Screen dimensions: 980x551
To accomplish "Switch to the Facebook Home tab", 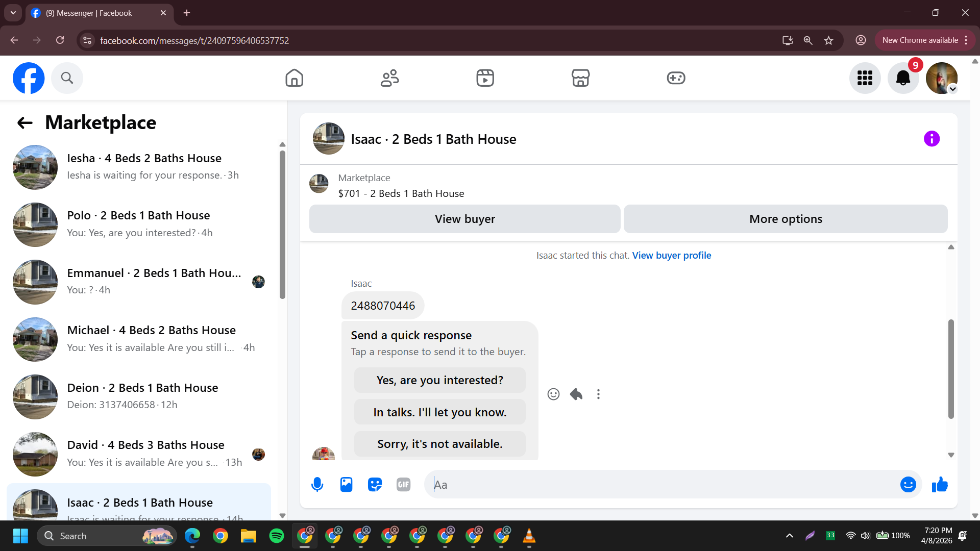I will [x=294, y=78].
